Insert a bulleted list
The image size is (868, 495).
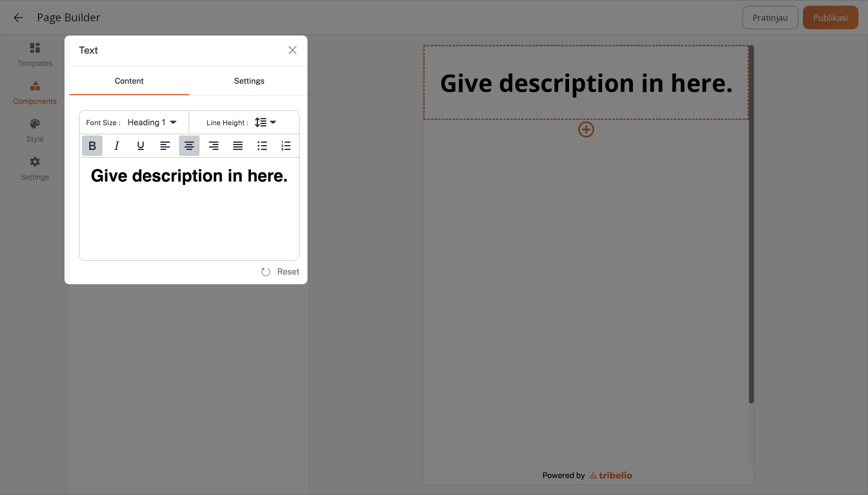click(262, 146)
